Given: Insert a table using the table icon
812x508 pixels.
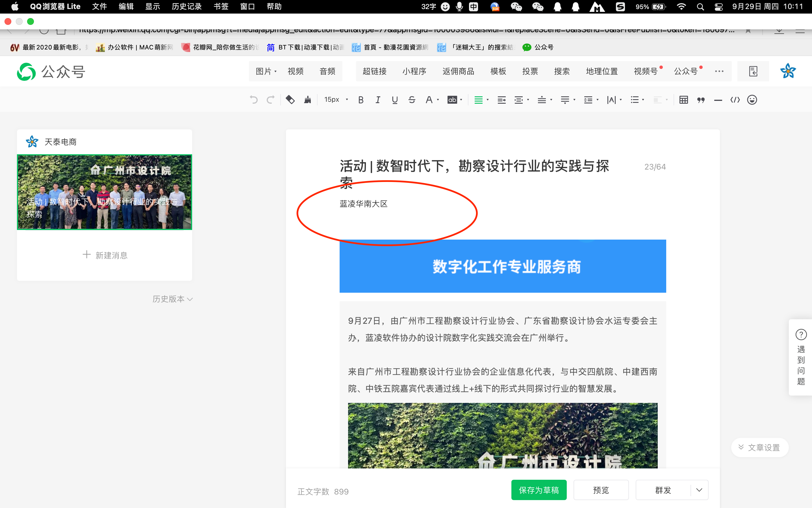Looking at the screenshot, I should pyautogui.click(x=684, y=100).
